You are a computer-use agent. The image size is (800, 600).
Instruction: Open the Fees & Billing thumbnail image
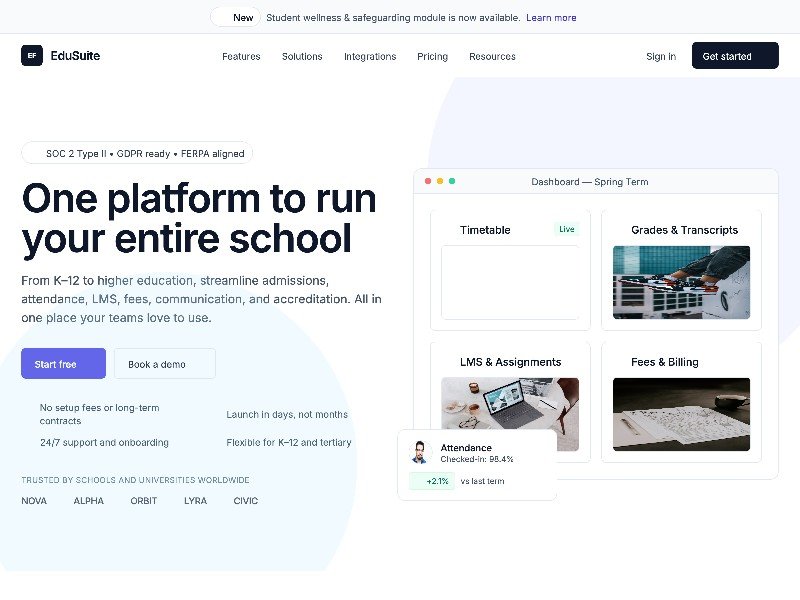[681, 414]
